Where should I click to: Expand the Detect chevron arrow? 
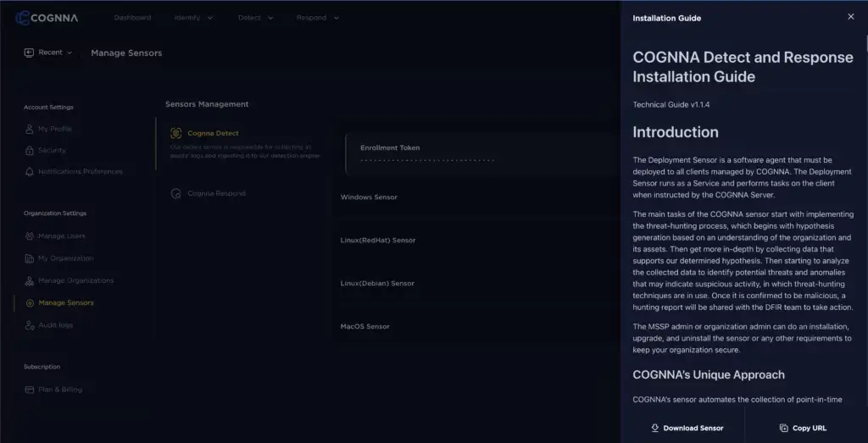[x=270, y=18]
